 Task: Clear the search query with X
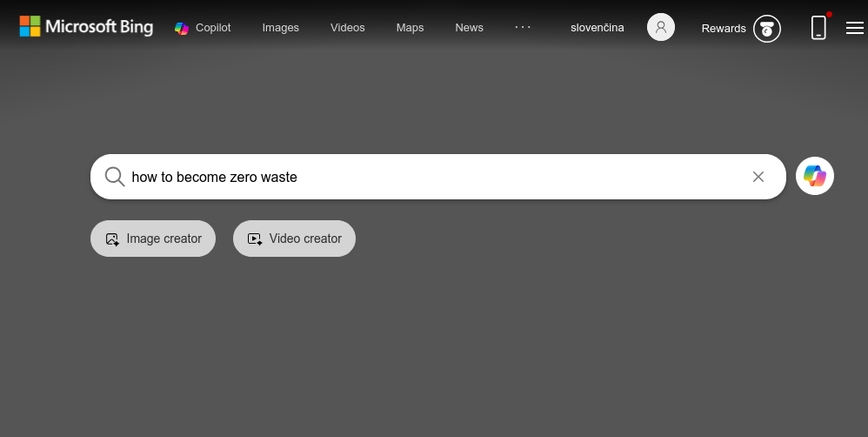point(758,177)
